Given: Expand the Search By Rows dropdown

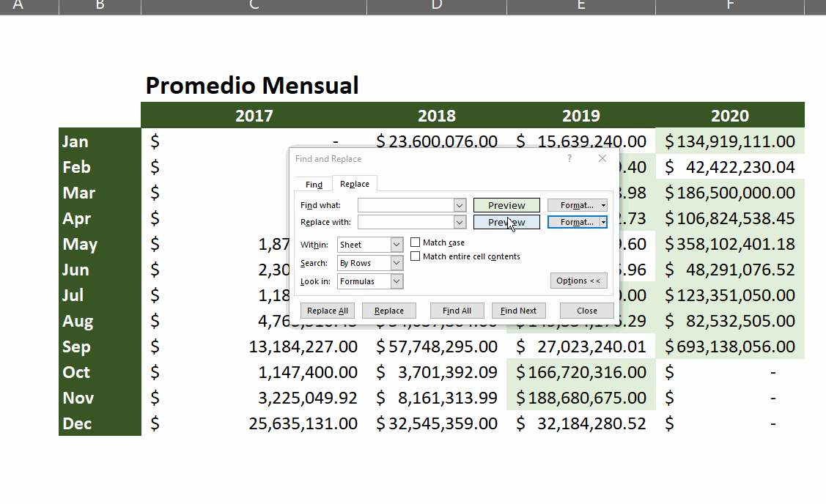Looking at the screenshot, I should pos(397,263).
